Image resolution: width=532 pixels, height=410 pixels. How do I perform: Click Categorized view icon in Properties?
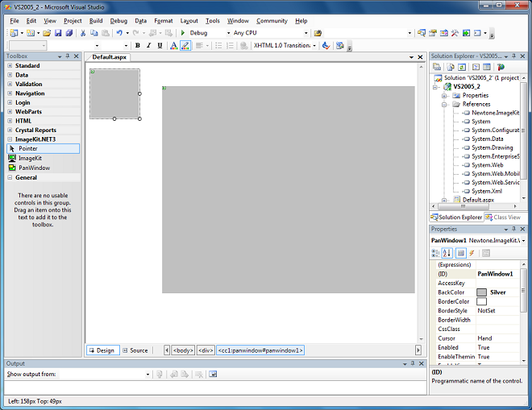tap(435, 253)
